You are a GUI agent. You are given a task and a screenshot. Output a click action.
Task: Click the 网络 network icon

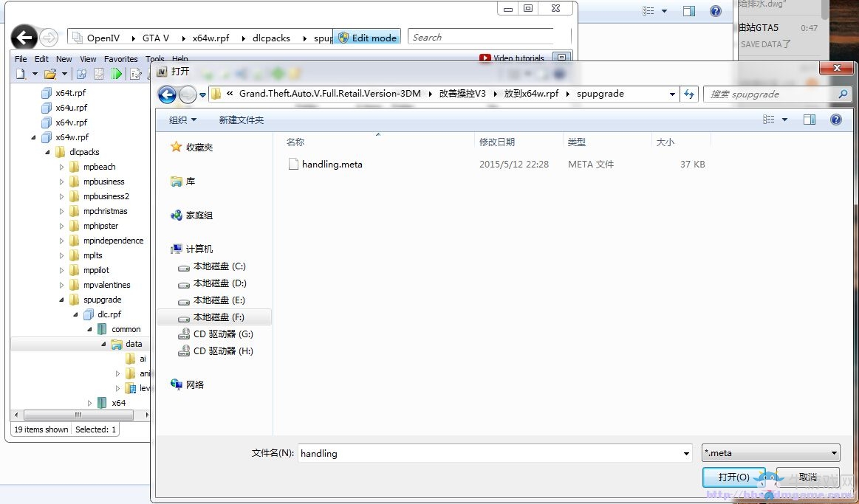coord(177,384)
